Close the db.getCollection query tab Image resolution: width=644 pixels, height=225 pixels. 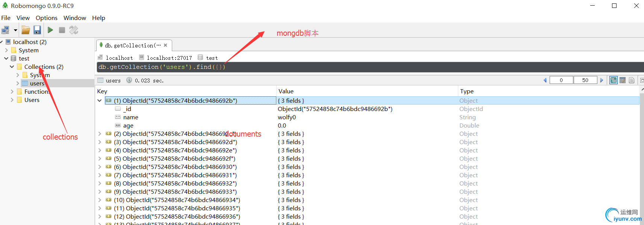165,45
